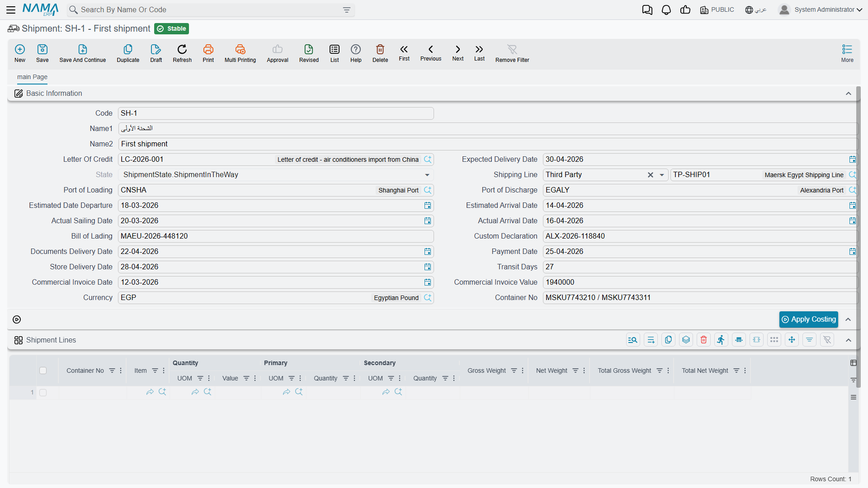This screenshot has height=488, width=868.
Task: Open Shipping Line type dropdown
Action: [662, 175]
